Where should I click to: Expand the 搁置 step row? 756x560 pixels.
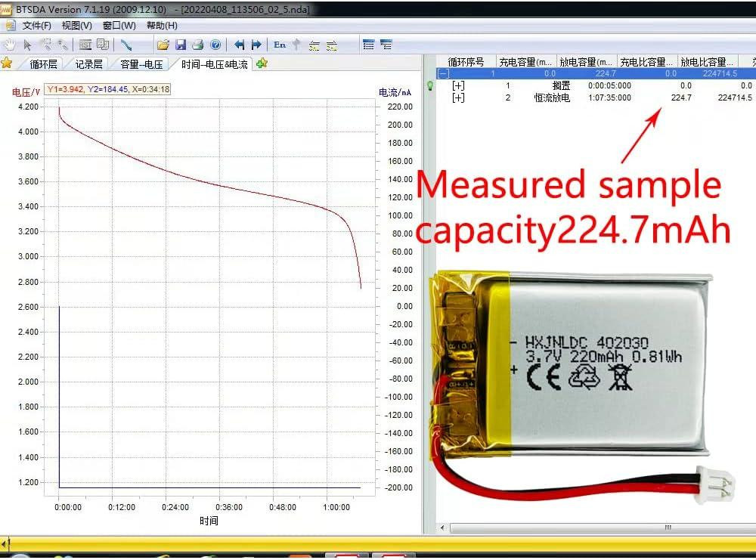pos(458,86)
